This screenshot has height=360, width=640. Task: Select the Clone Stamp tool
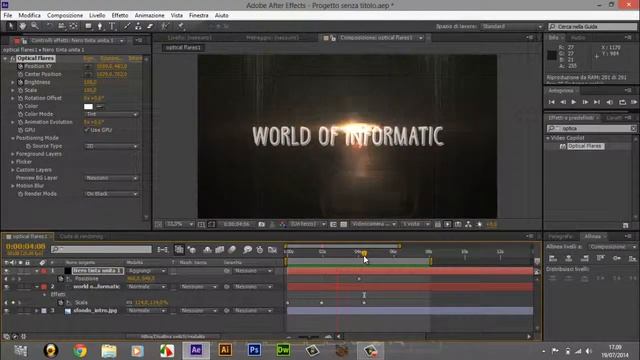[x=138, y=26]
